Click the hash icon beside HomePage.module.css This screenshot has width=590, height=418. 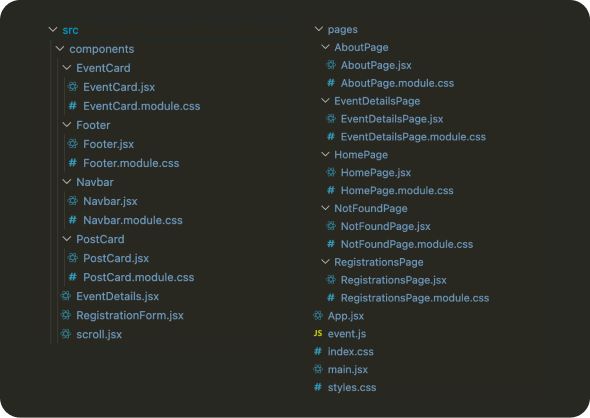[331, 190]
